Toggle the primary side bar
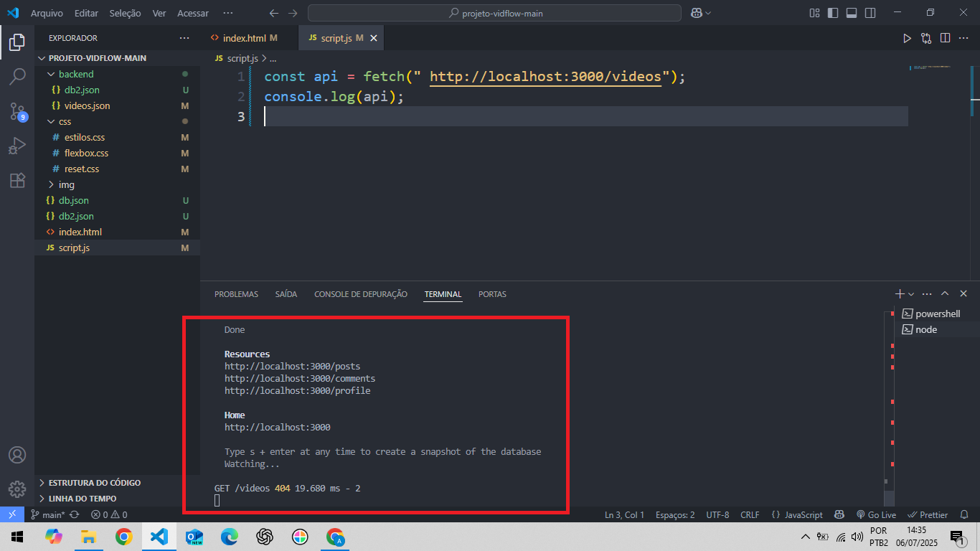 pyautogui.click(x=833, y=13)
